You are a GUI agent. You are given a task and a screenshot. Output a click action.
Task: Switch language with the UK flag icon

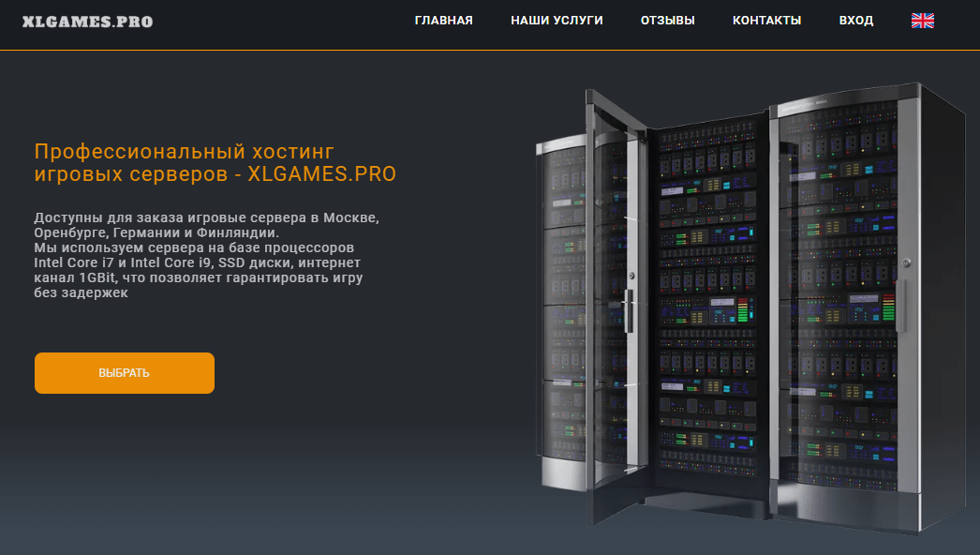pyautogui.click(x=923, y=21)
